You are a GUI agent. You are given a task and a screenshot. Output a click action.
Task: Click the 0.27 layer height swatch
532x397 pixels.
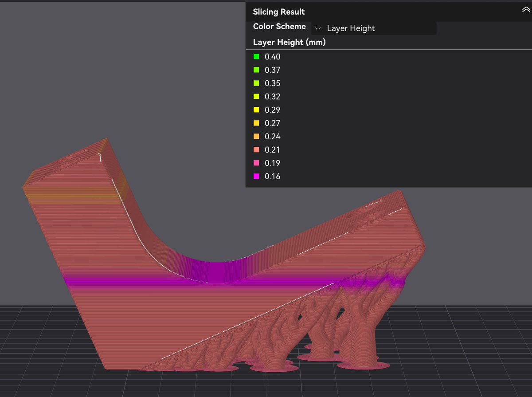coord(256,123)
